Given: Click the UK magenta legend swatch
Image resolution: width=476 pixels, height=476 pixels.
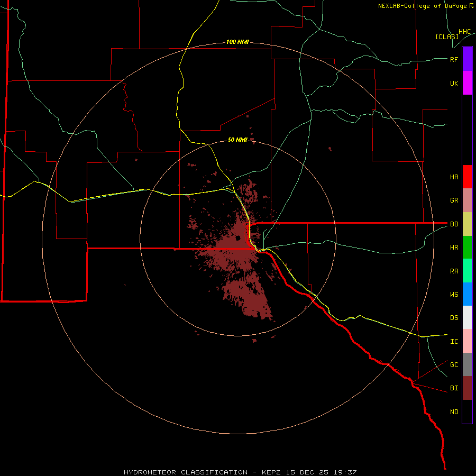Looking at the screenshot, I should [467, 83].
